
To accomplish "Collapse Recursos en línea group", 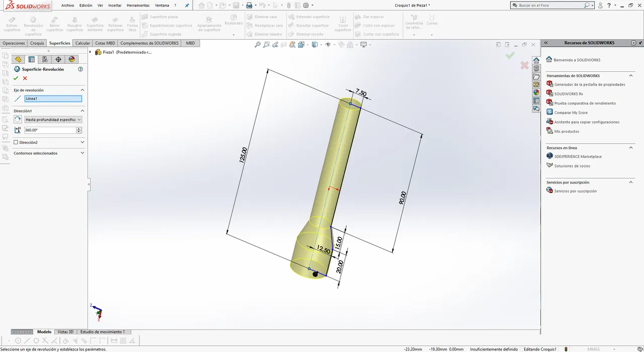I will [631, 148].
